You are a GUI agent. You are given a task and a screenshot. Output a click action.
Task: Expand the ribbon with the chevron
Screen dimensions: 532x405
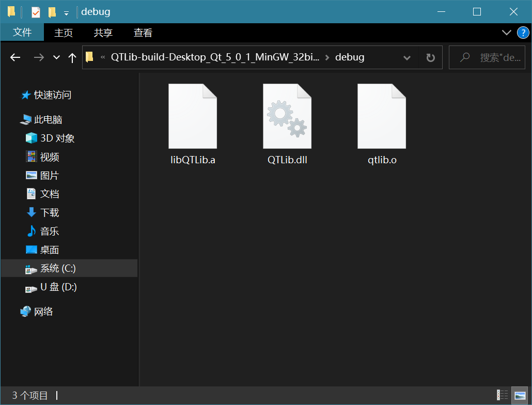coord(507,33)
